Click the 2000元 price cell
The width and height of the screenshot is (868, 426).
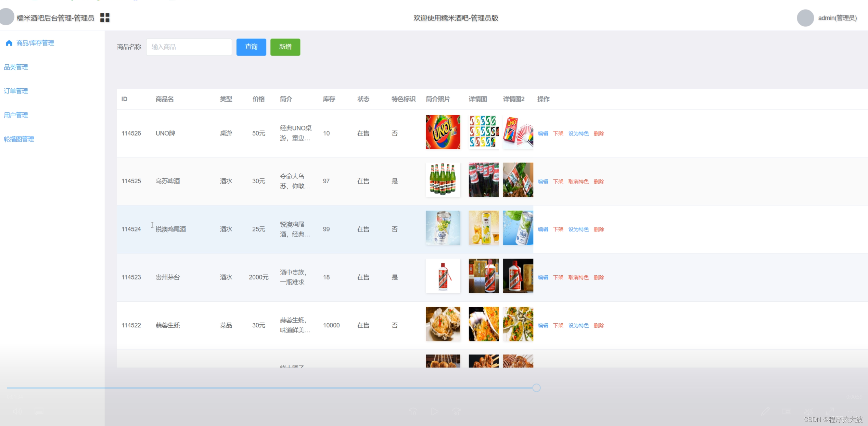pos(259,277)
